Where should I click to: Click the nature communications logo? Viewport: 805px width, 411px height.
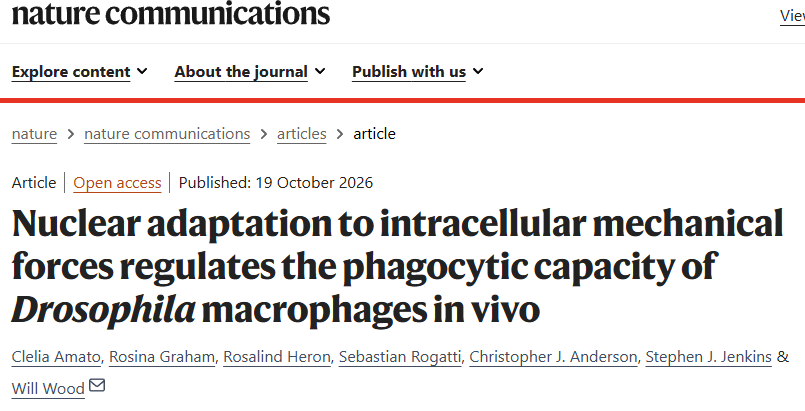pos(170,13)
